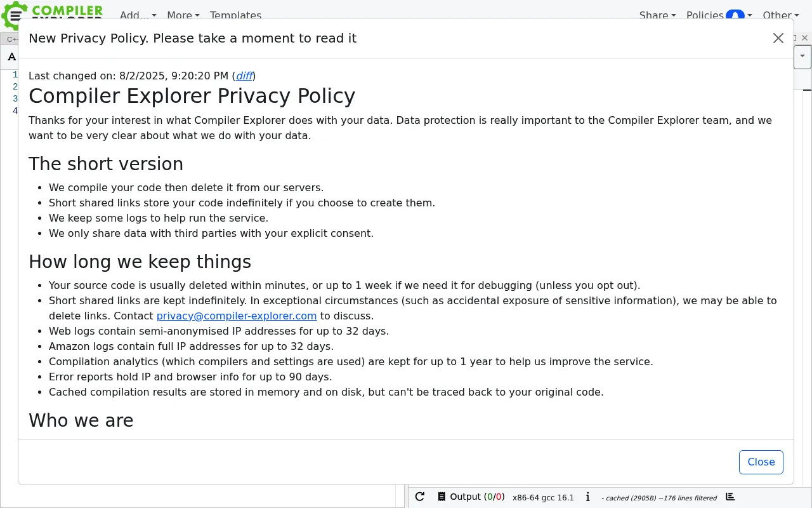
Task: Click the Compiler Explorer gear logo
Action: [x=14, y=14]
